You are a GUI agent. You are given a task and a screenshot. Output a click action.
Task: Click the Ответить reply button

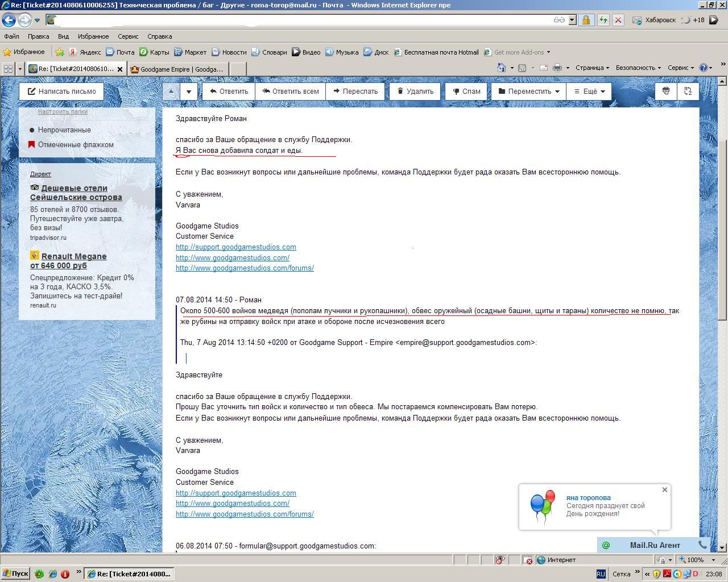click(x=229, y=91)
